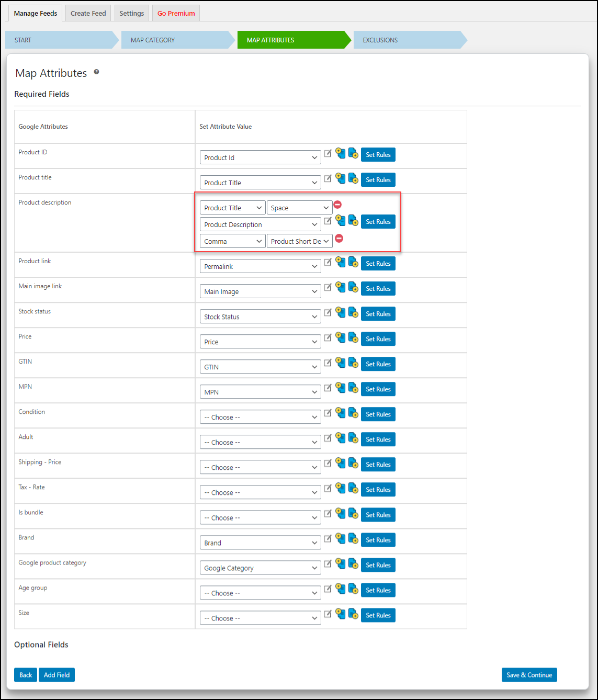Screen dimensions: 598x700
Task: Switch to the Create Feed tab
Action: (88, 13)
